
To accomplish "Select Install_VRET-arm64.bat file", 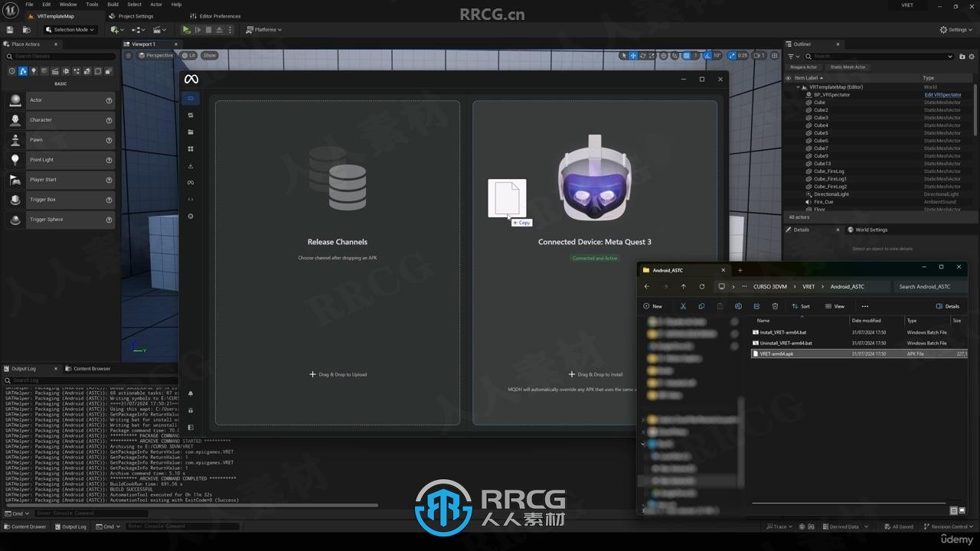I will (782, 333).
